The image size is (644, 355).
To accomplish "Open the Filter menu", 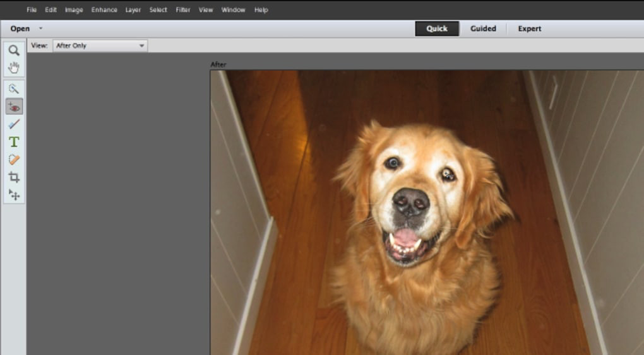I will (182, 10).
